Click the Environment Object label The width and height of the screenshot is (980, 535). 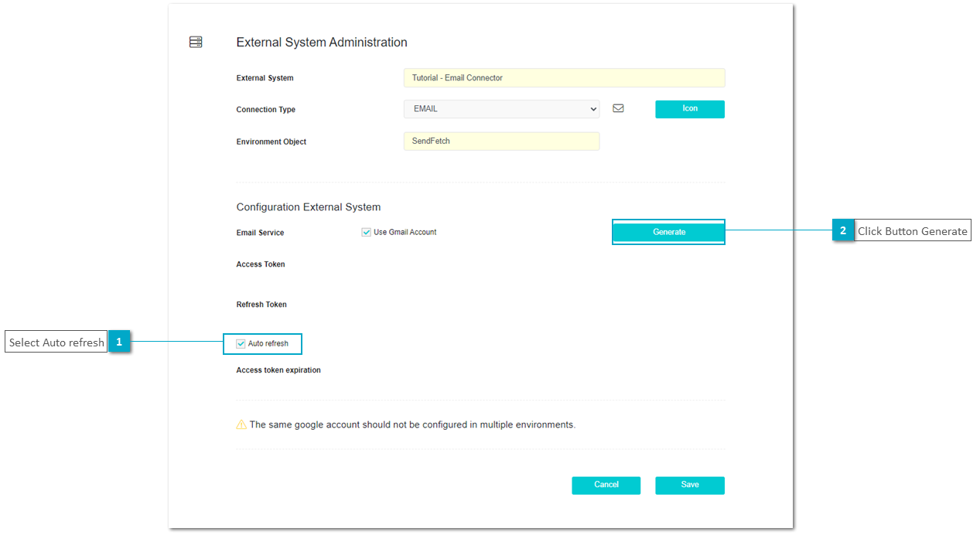(x=271, y=142)
